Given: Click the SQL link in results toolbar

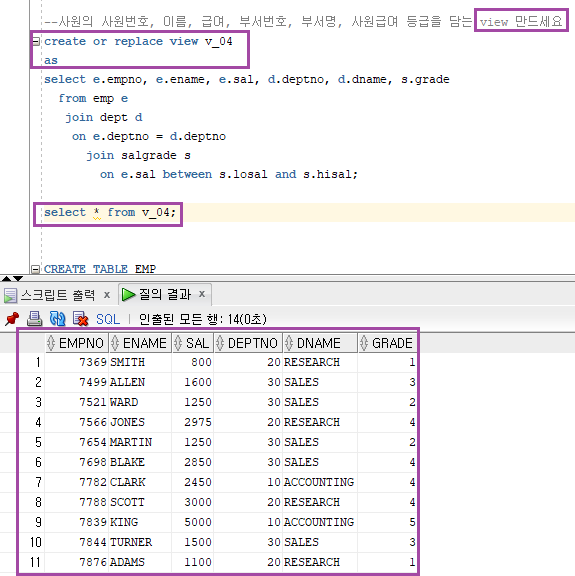Looking at the screenshot, I should [108, 319].
